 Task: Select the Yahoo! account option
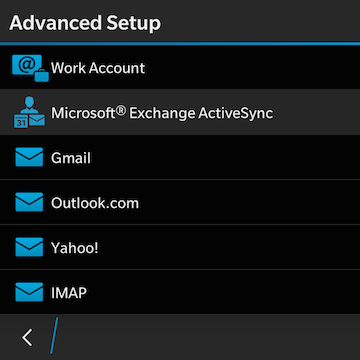click(x=180, y=247)
